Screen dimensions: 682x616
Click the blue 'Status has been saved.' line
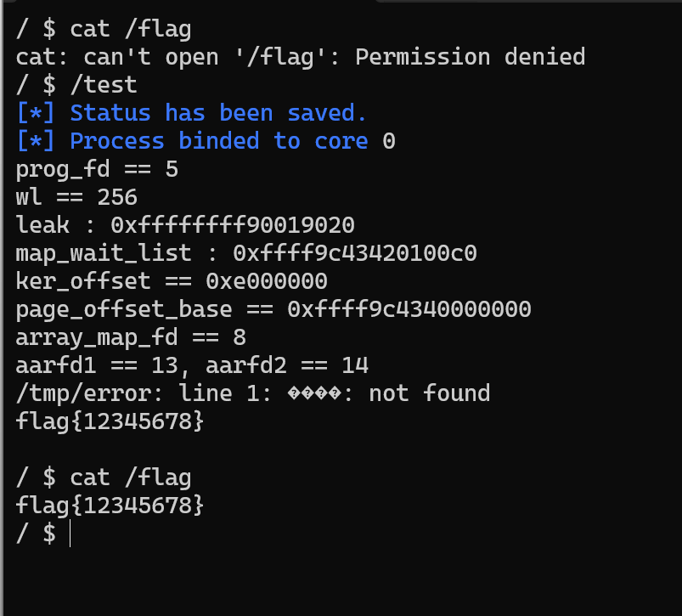pyautogui.click(x=191, y=113)
